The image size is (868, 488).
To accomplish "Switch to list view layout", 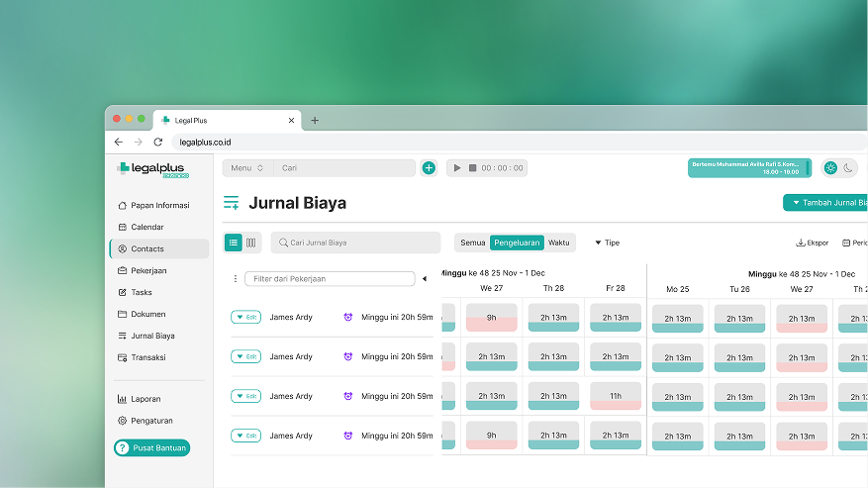I will click(234, 243).
